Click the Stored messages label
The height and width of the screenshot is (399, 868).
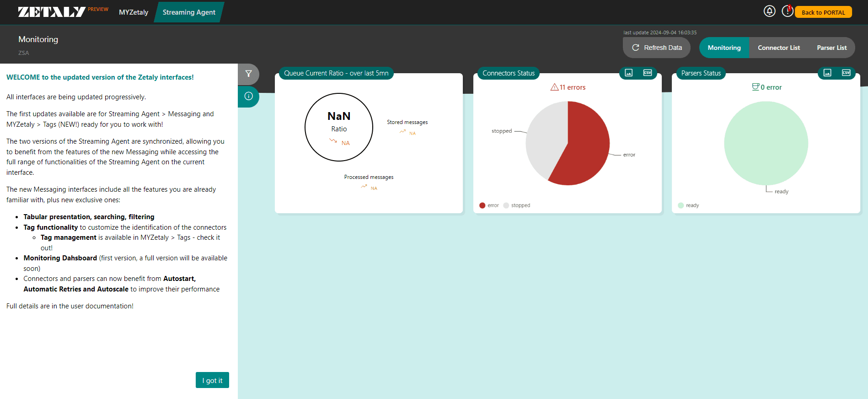[x=407, y=122]
